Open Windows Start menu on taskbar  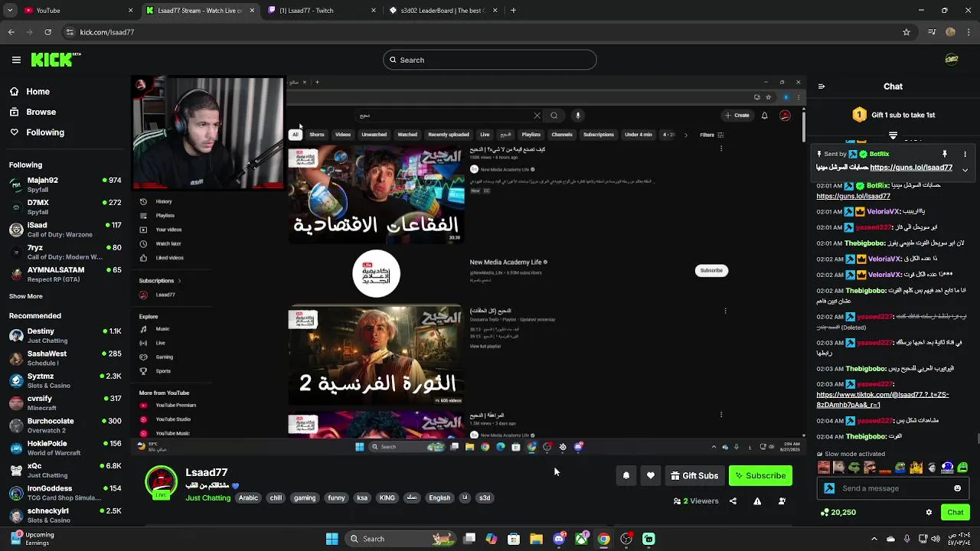pyautogui.click(x=332, y=539)
